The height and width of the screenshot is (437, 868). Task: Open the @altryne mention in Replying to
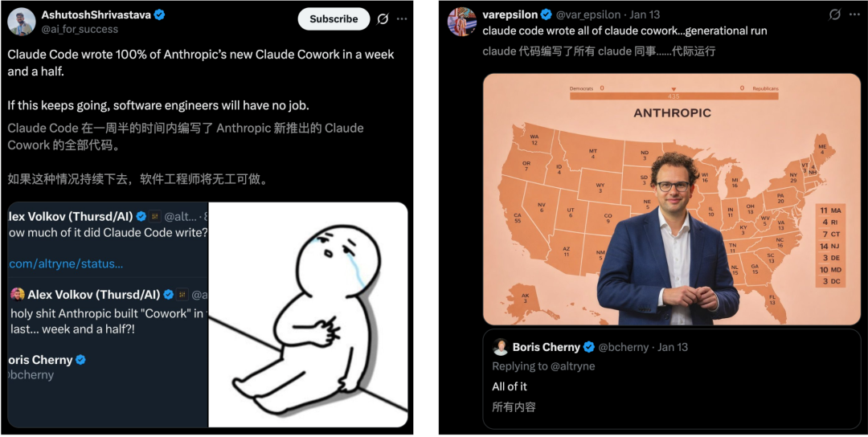click(569, 366)
